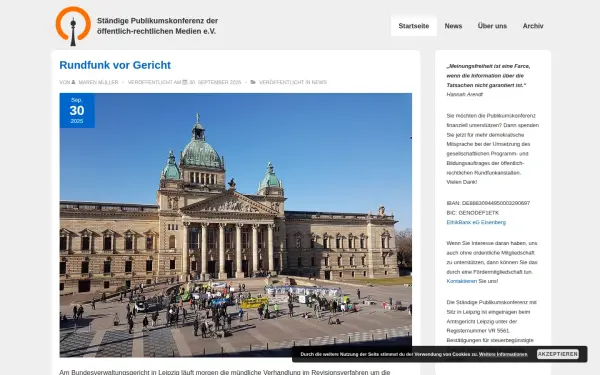Click the Hannah Arendt quote text
This screenshot has width=600, height=375.
488,76
